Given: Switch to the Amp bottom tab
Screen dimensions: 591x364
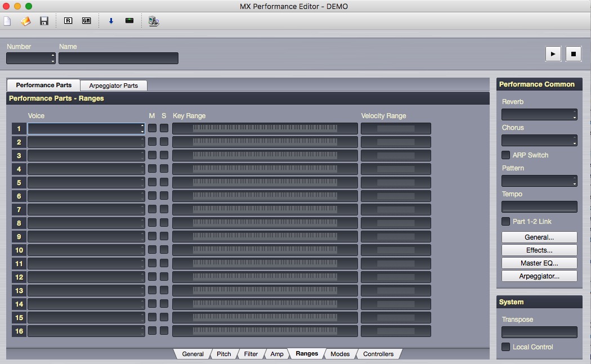Looking at the screenshot, I should point(277,354).
